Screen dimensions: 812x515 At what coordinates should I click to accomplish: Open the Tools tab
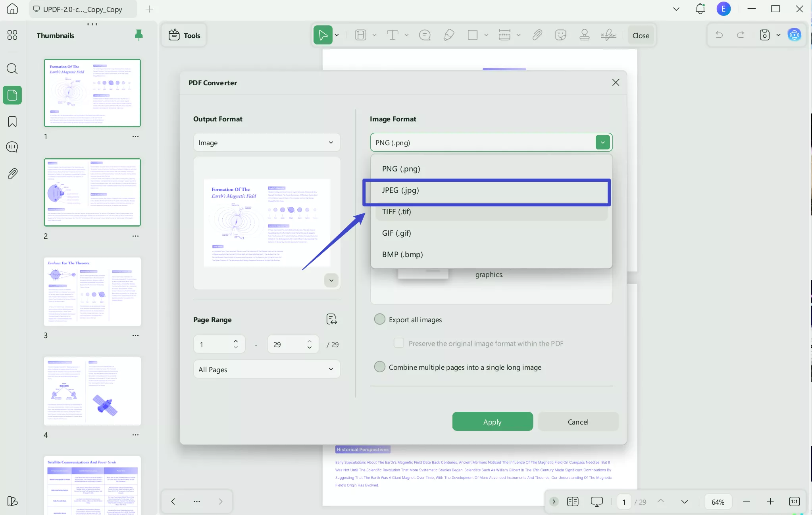tap(184, 35)
